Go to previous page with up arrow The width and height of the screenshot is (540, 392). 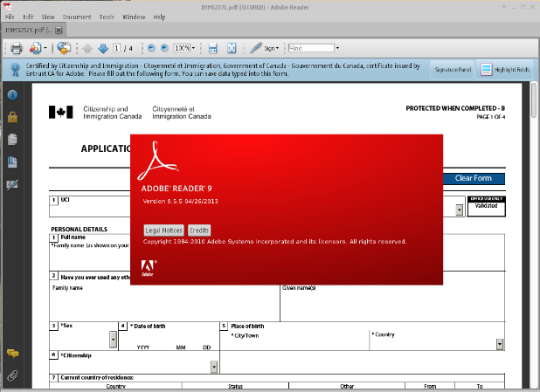point(87,49)
